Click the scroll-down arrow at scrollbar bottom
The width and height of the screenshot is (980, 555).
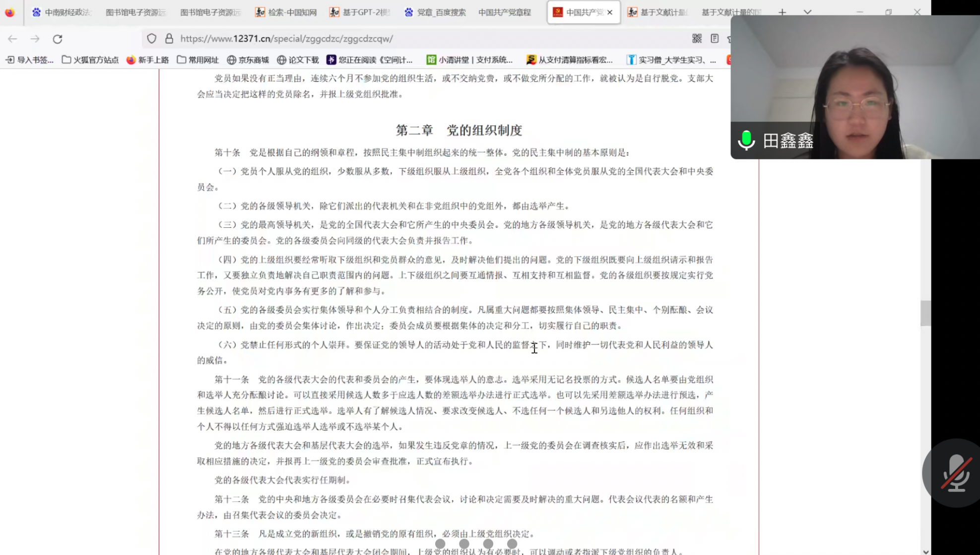point(925,551)
